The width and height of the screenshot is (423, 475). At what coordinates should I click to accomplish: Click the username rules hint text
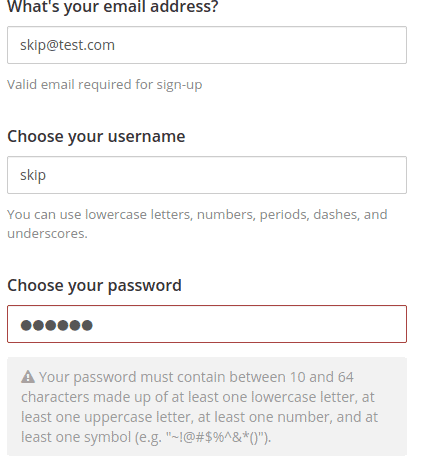point(197,224)
